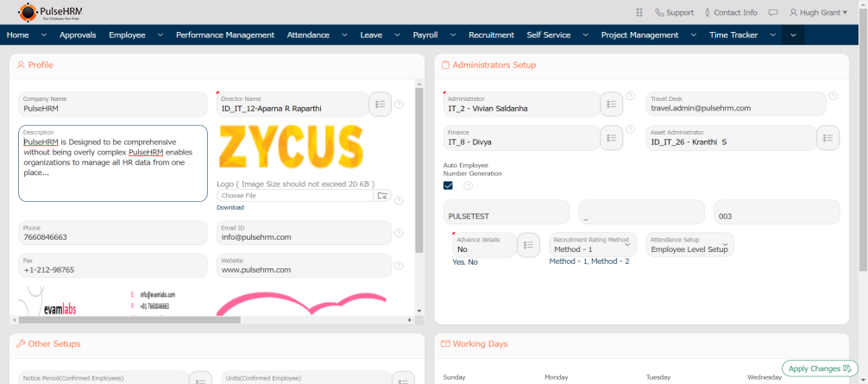Expand Attendance Setup dropdown
Viewport: 868px width, 384px height.
click(725, 245)
